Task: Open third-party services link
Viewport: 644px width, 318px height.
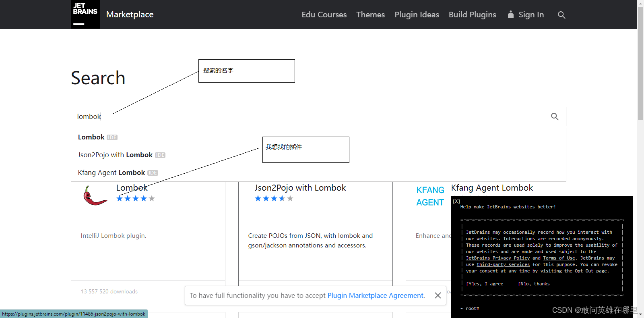Action: point(503,264)
